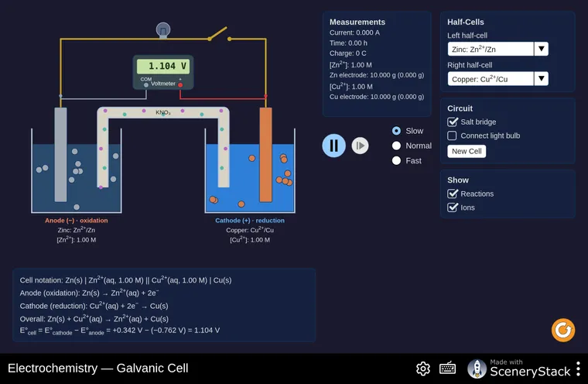Step the simulation forward one frame
The height and width of the screenshot is (384, 588).
click(x=360, y=146)
